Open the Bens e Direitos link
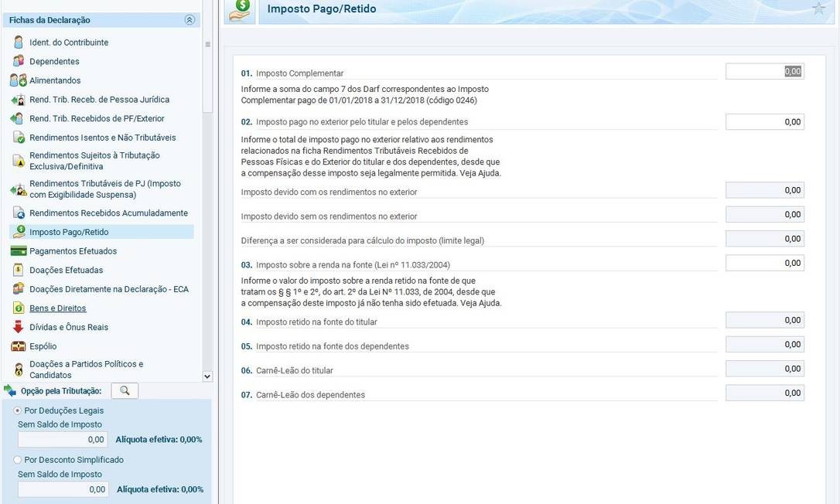The width and height of the screenshot is (840, 504). click(57, 308)
